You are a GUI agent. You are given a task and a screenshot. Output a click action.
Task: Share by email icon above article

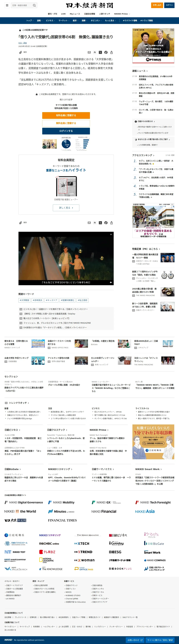coord(89,52)
